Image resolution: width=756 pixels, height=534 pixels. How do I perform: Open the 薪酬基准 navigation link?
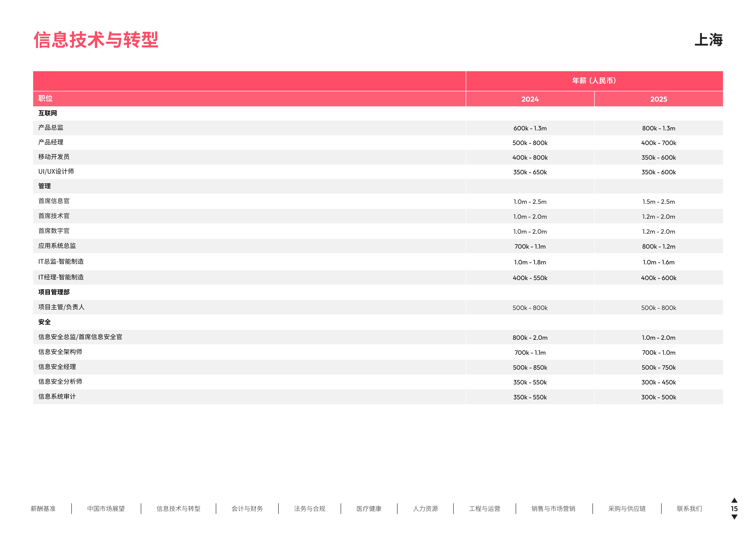pyautogui.click(x=43, y=509)
